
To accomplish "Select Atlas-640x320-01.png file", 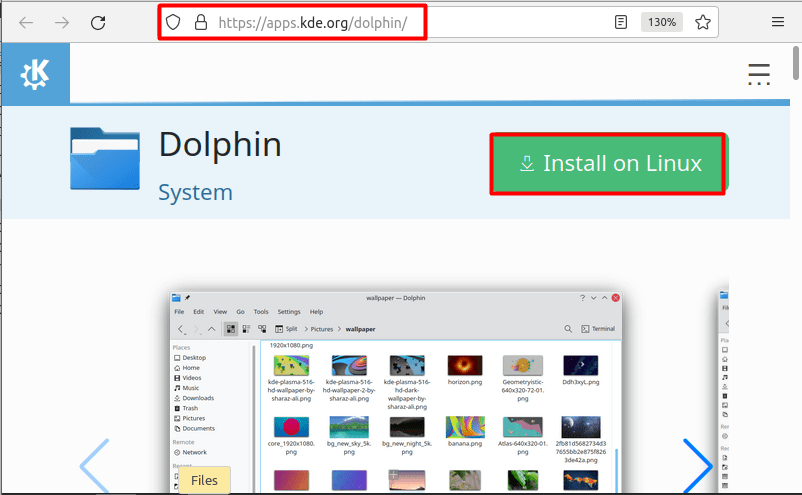I will (523, 436).
